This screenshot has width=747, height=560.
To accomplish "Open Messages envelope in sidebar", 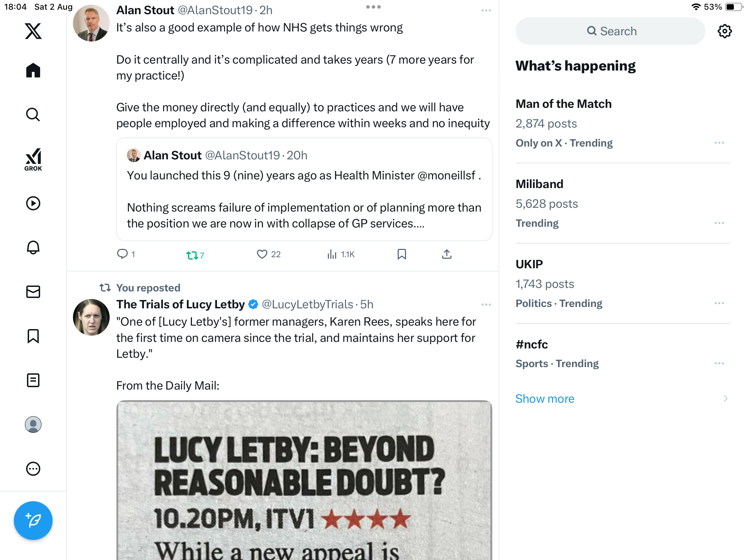I will [33, 292].
